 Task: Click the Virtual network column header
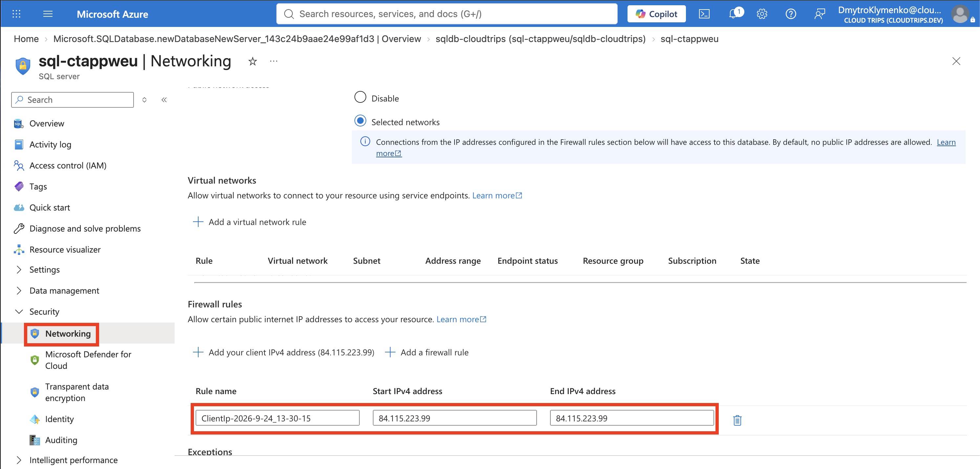[297, 261]
